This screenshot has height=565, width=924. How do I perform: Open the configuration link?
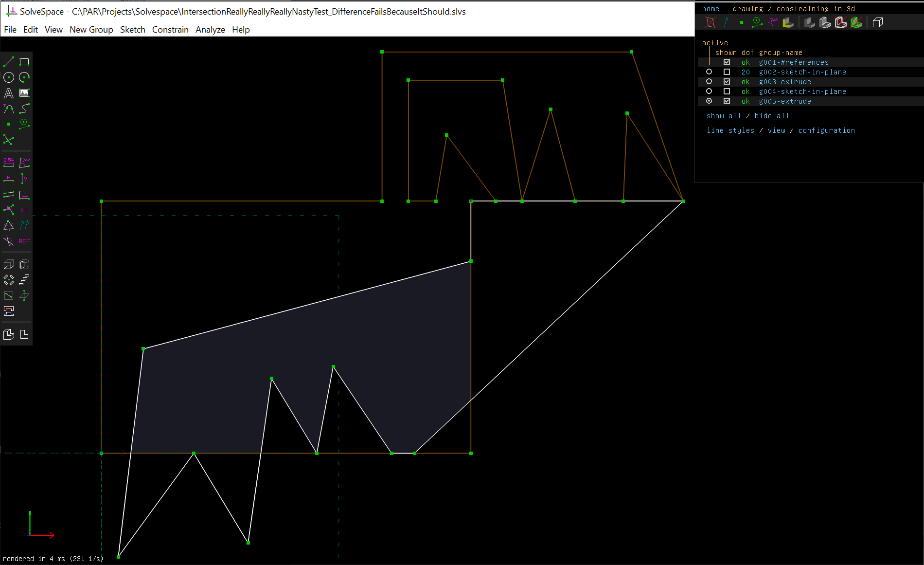tap(827, 130)
